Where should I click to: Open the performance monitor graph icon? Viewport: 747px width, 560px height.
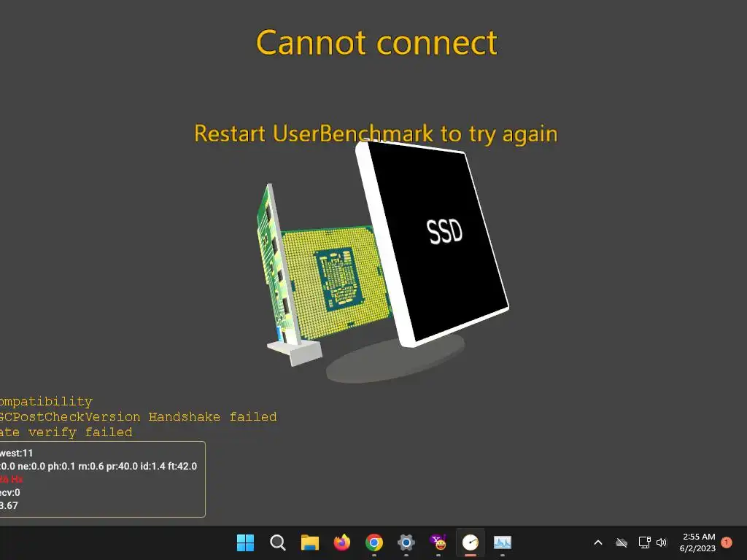[x=502, y=542]
